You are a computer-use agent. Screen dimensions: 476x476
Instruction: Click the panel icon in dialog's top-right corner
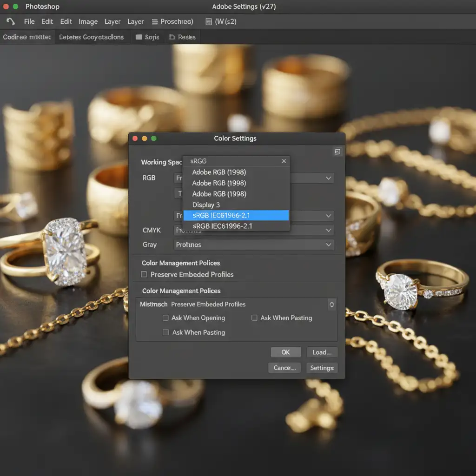(337, 152)
